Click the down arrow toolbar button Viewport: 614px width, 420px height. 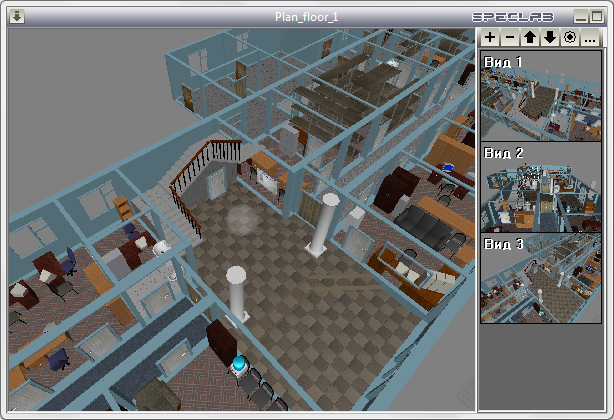(x=550, y=38)
